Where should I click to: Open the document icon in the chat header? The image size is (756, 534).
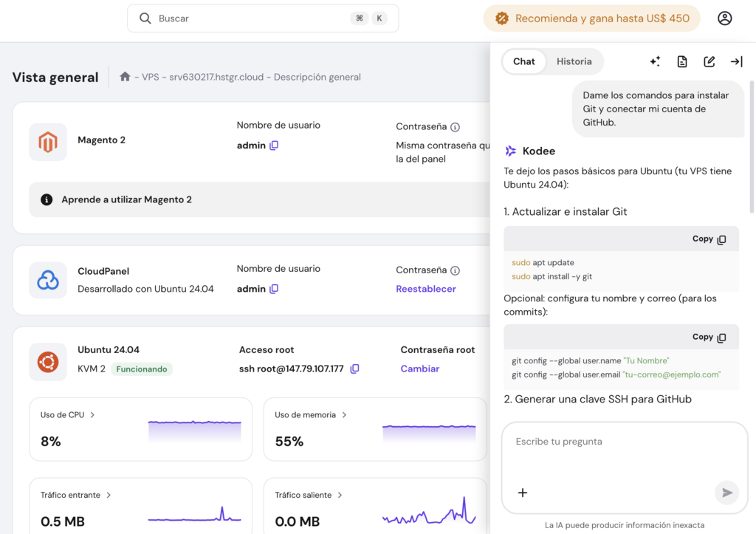coord(681,61)
